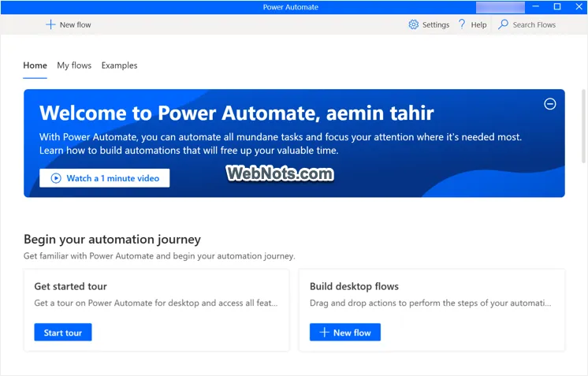
Task: Open Settings gear icon
Action: (x=413, y=24)
